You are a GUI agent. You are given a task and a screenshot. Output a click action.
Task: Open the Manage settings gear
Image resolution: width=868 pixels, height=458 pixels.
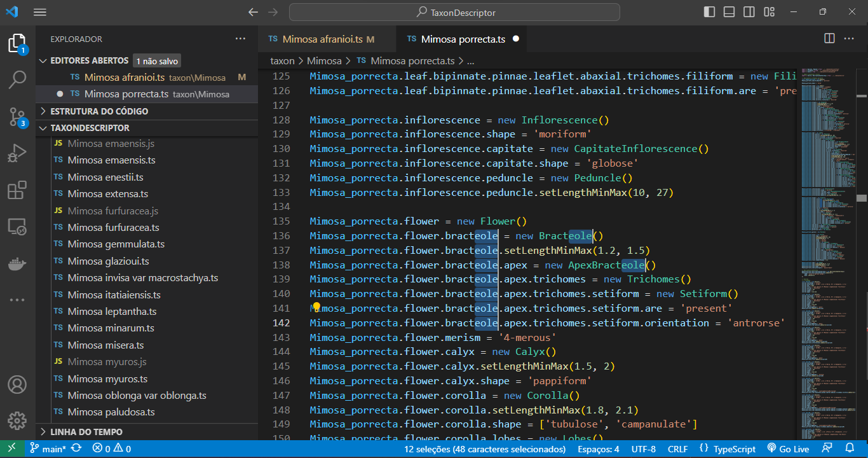coord(17,420)
